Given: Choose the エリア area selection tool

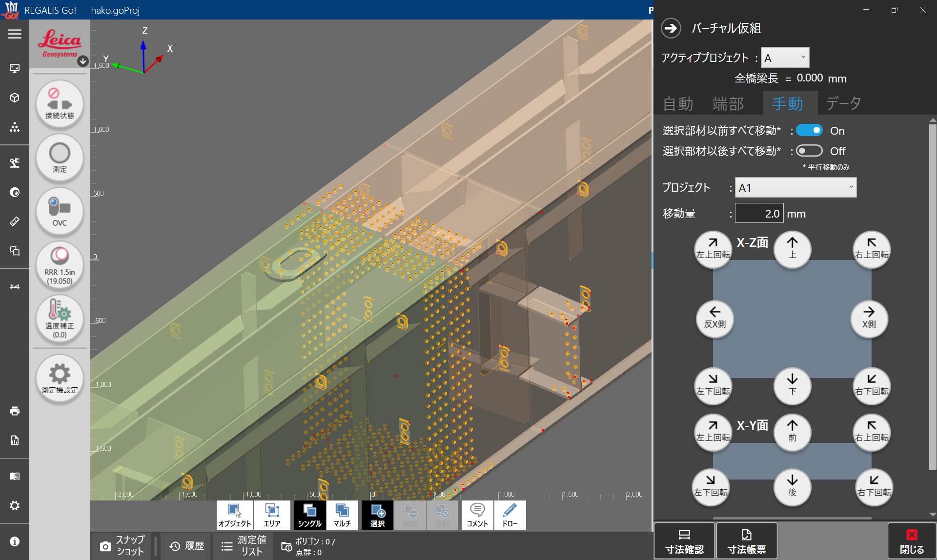Looking at the screenshot, I should pyautogui.click(x=272, y=515).
